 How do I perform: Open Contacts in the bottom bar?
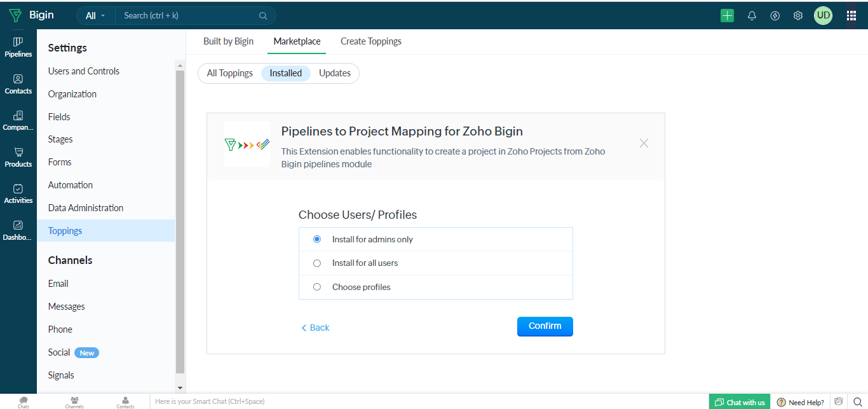pos(125,402)
